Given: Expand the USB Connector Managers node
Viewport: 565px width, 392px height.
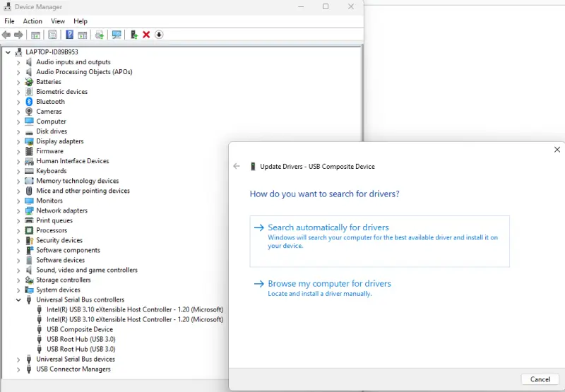Looking at the screenshot, I should (x=18, y=369).
